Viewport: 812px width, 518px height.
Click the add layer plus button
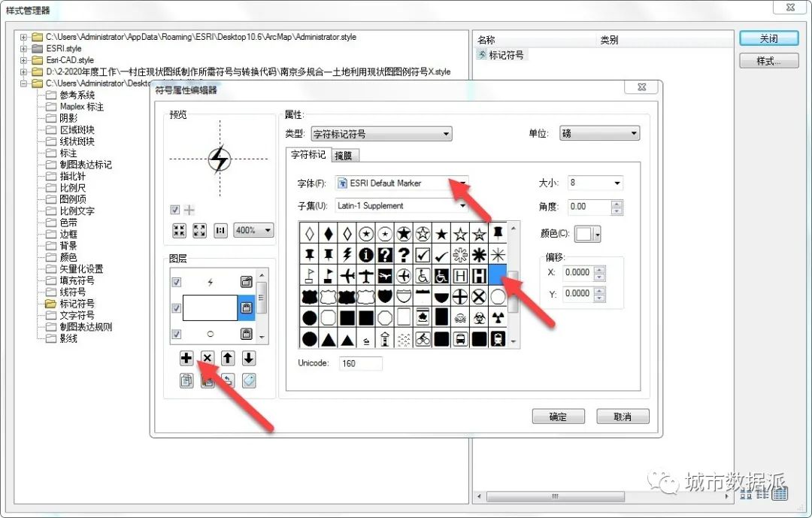pos(186,358)
